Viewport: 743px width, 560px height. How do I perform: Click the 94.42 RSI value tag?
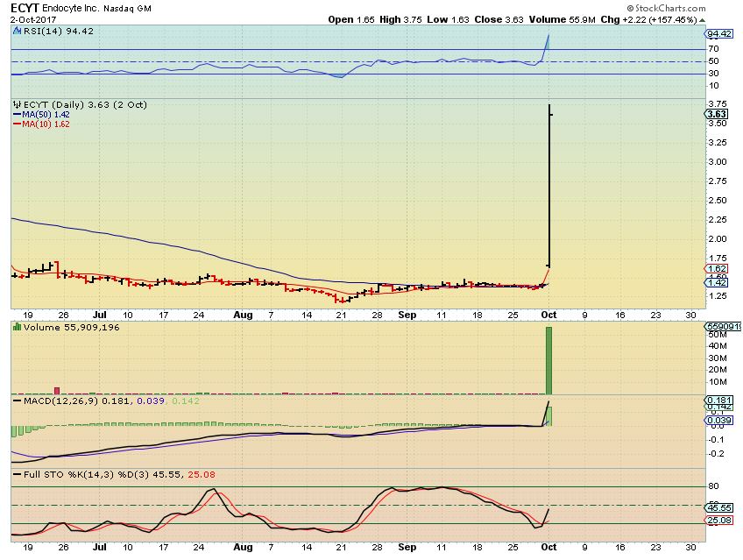pyautogui.click(x=719, y=33)
